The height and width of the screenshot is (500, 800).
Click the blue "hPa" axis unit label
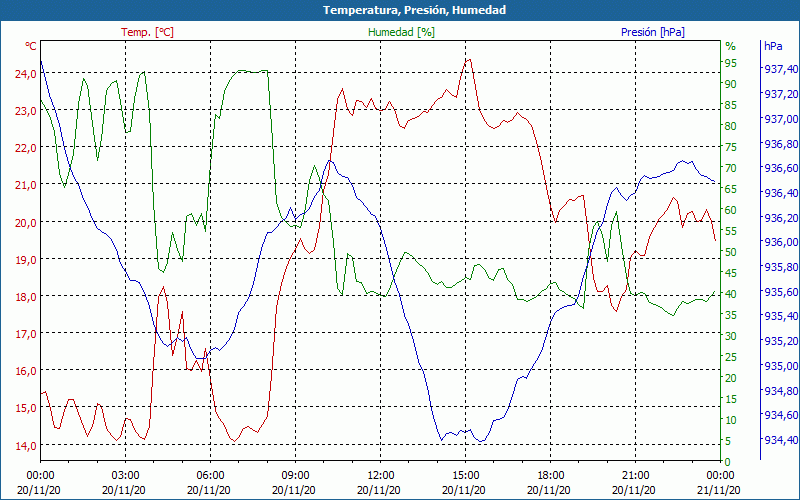(x=773, y=46)
